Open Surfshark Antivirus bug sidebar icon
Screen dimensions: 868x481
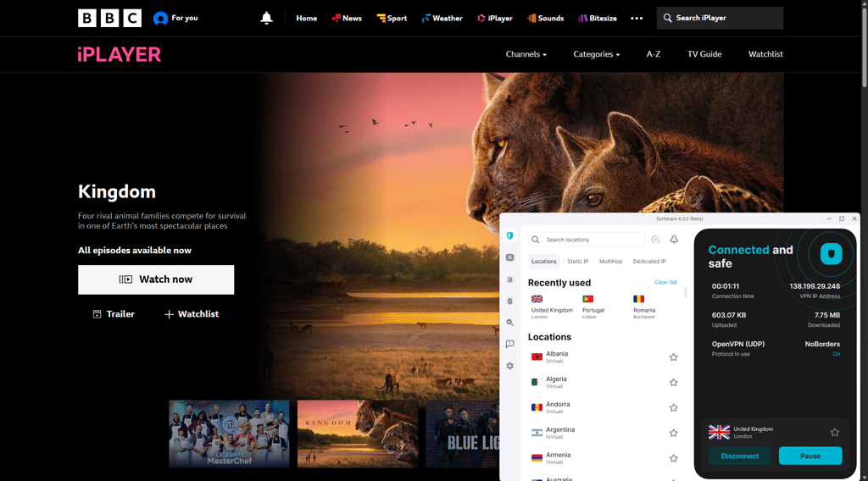pos(509,301)
